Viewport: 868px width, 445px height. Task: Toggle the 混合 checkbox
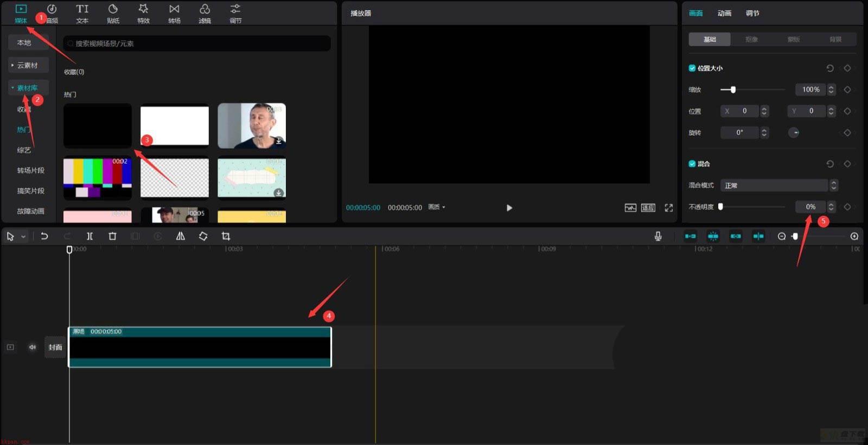click(692, 164)
